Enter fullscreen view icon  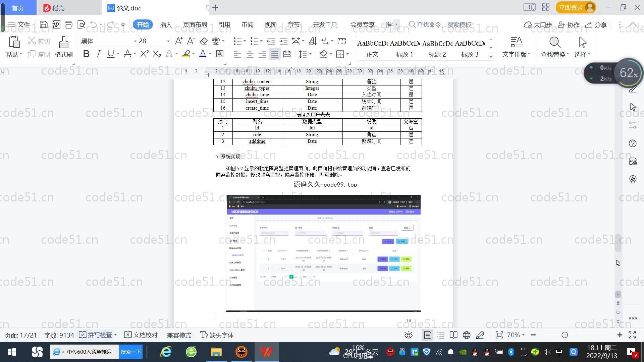[632, 335]
